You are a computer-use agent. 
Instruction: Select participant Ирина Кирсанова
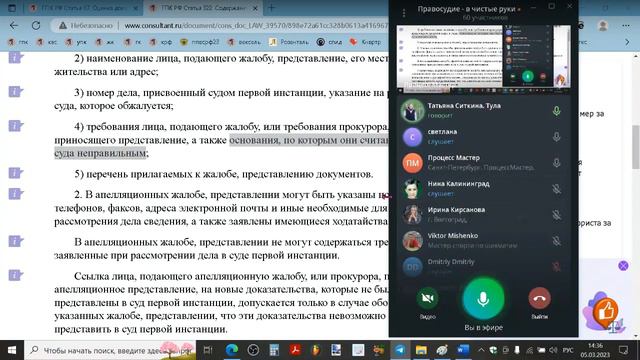[483, 215]
